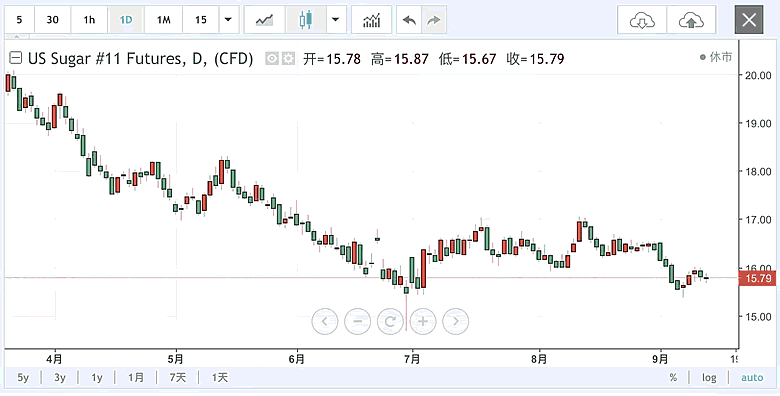780x396 pixels.
Task: Click the 9月 date axis label
Action: (661, 358)
